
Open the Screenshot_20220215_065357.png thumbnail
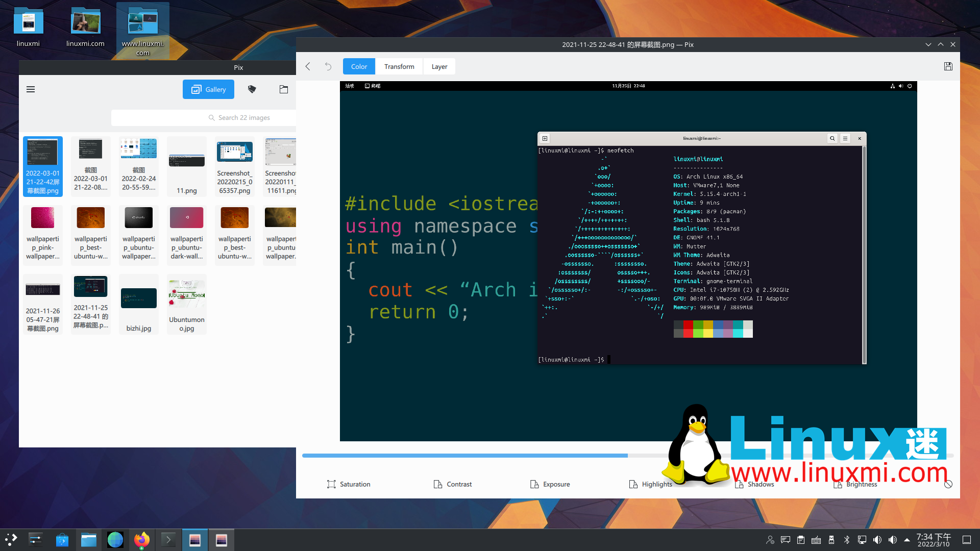[235, 166]
